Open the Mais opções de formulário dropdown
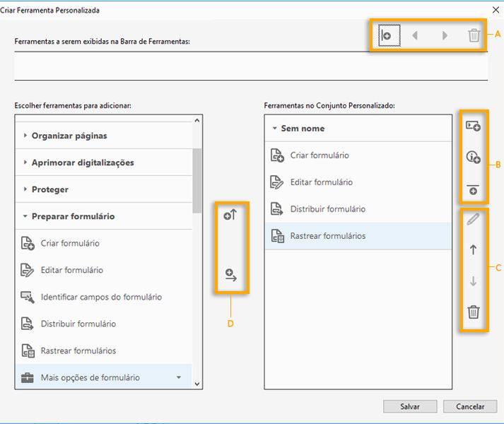This screenshot has height=424, width=504. coord(178,377)
